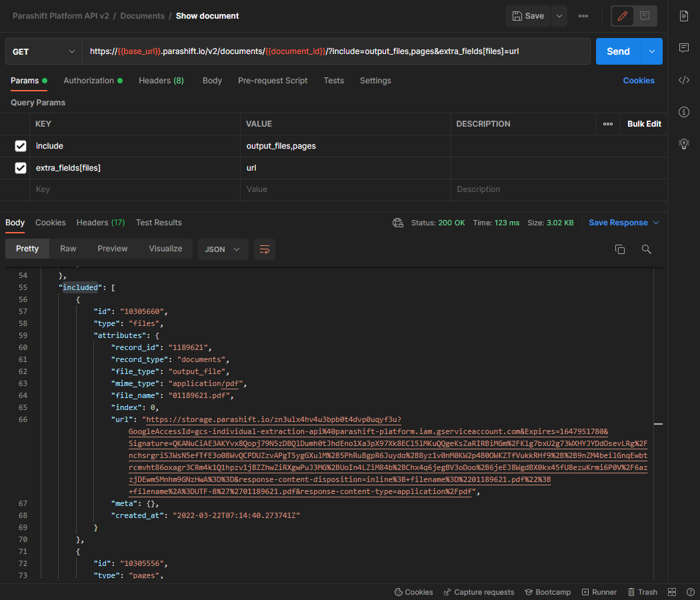This screenshot has width=700, height=600.
Task: Click the Save floppy disk icon
Action: click(517, 16)
